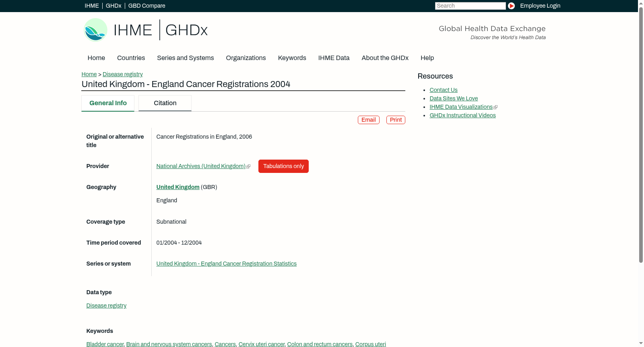Image resolution: width=644 pixels, height=347 pixels.
Task: Open GBD Compare from the top bar
Action: [x=147, y=6]
